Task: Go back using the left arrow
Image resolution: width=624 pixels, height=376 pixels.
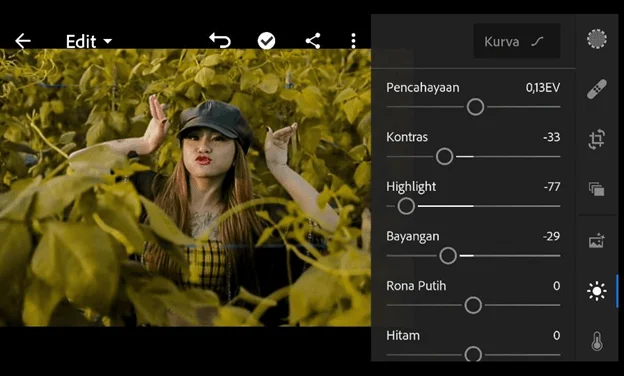Action: tap(23, 41)
